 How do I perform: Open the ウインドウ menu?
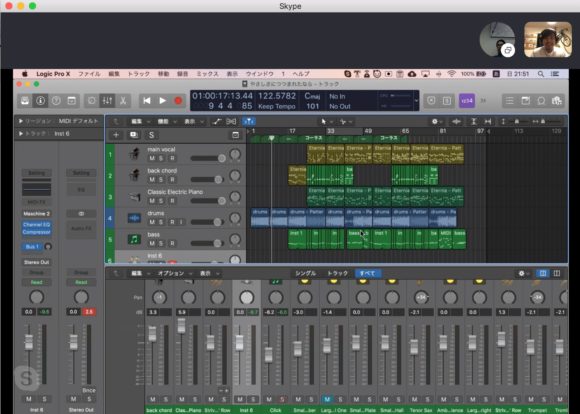pos(260,74)
